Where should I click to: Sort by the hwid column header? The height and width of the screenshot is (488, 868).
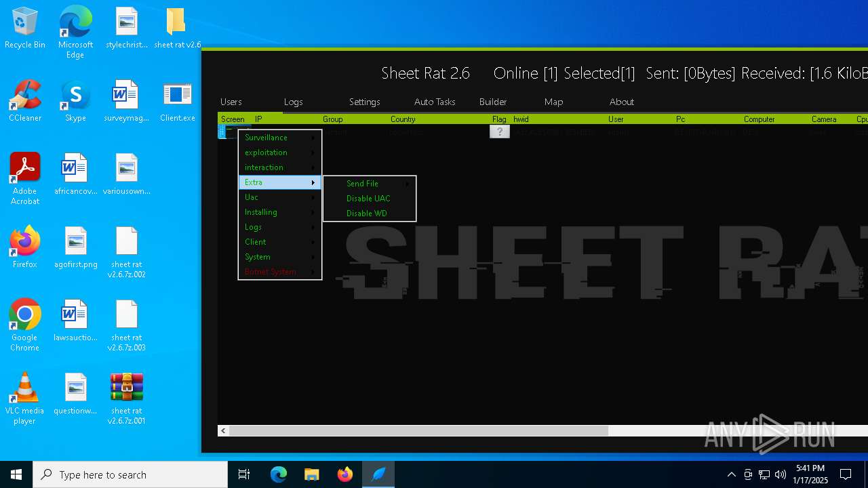point(558,119)
